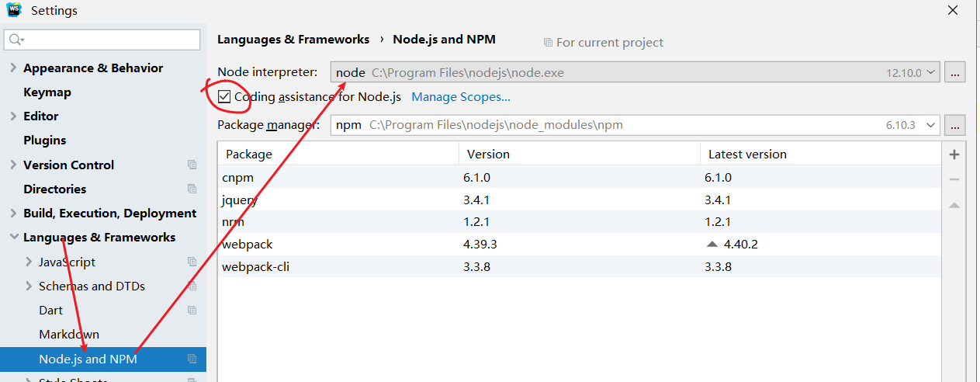Add a package with the plus icon

[x=954, y=155]
